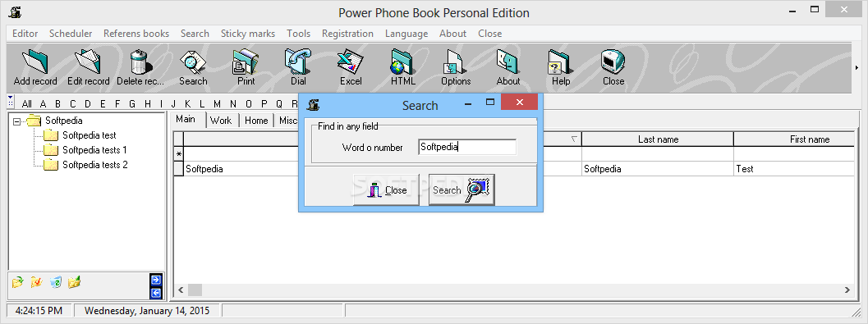Image resolution: width=868 pixels, height=324 pixels.
Task: Open the Language menu
Action: (x=406, y=34)
